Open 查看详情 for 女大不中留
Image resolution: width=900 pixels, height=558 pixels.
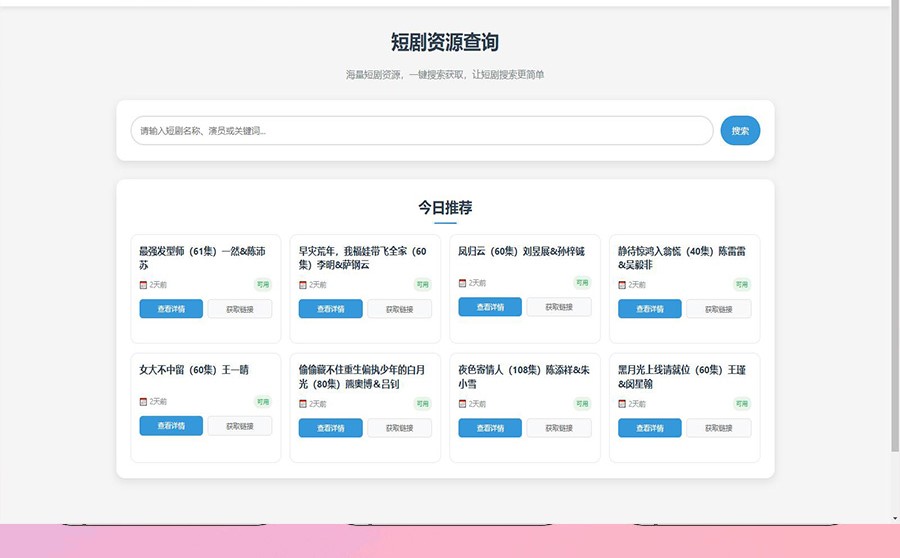pyautogui.click(x=171, y=426)
